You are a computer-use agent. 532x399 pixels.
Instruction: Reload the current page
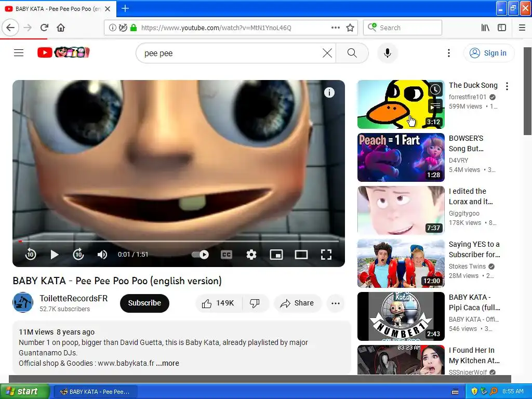(44, 28)
